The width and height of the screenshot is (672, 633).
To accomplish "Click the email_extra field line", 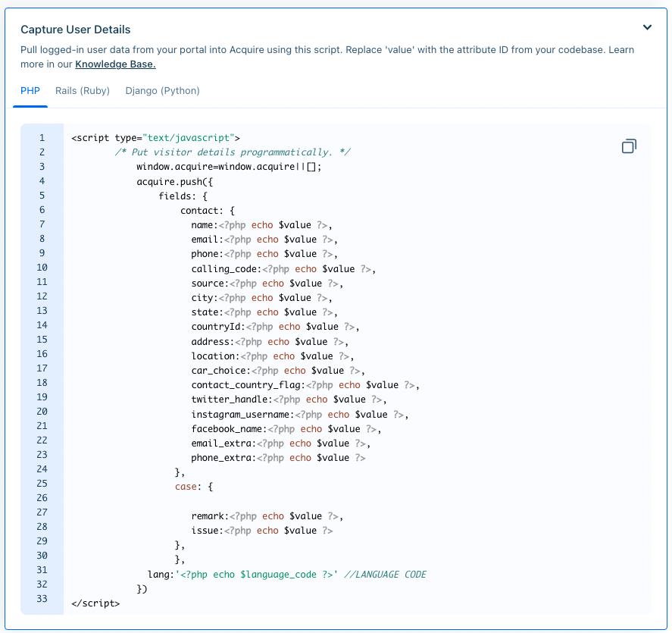I will [x=281, y=443].
